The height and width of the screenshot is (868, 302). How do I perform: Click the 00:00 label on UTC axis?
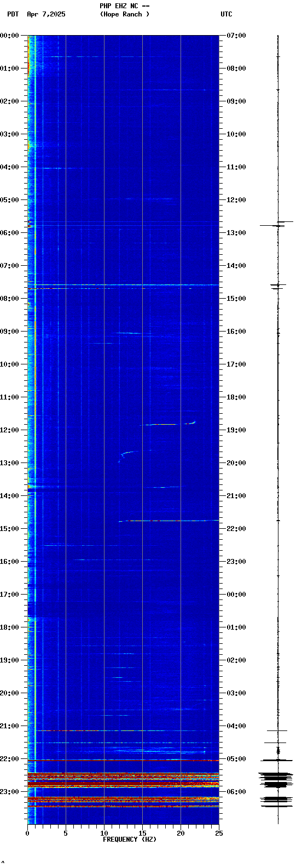236,595
